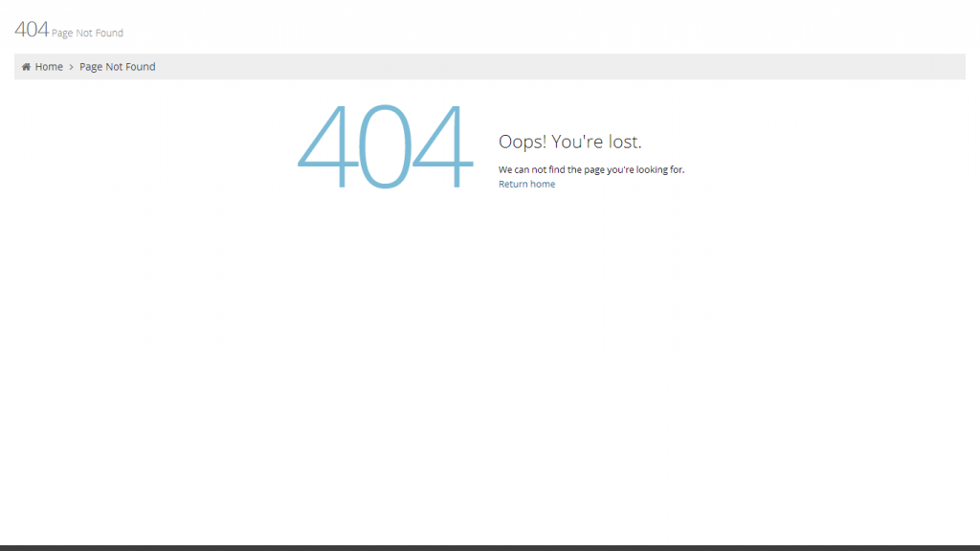This screenshot has height=551, width=980.
Task: Click the word home in Return home
Action: [543, 184]
